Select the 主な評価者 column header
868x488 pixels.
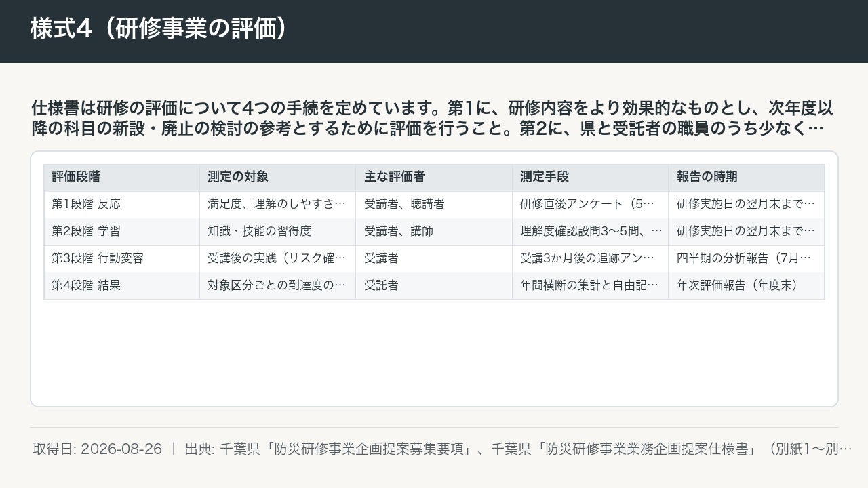(x=434, y=178)
